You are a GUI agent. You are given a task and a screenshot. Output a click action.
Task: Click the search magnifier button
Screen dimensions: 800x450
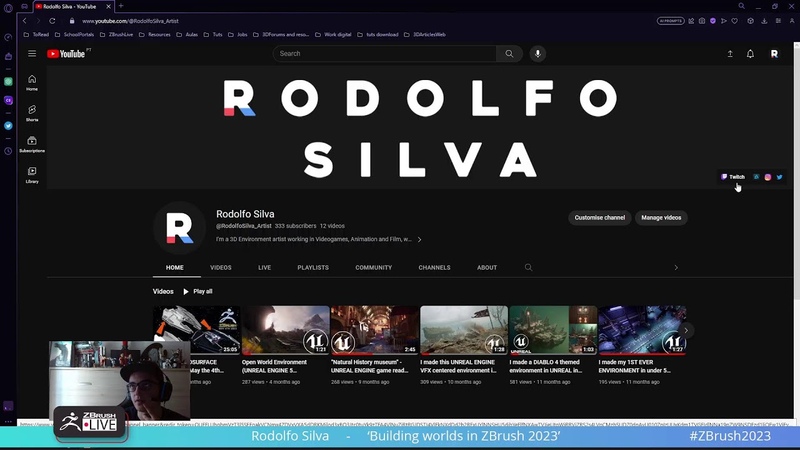[x=509, y=54]
